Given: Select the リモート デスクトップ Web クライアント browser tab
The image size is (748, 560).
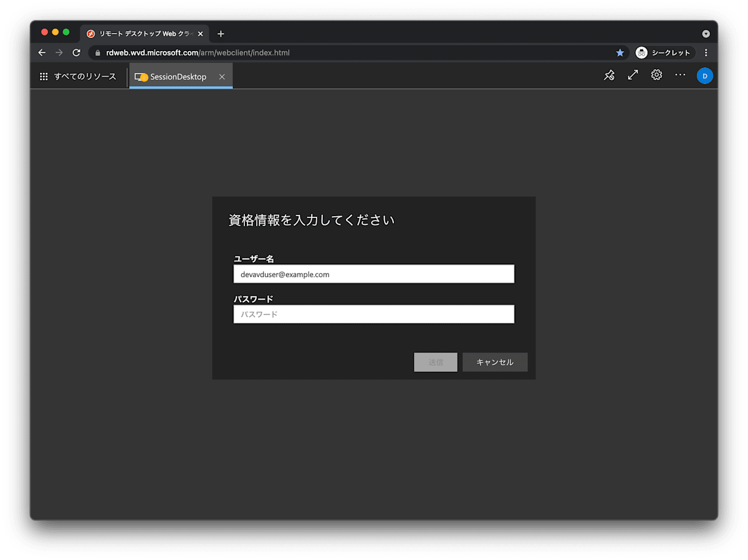Looking at the screenshot, I should (145, 34).
